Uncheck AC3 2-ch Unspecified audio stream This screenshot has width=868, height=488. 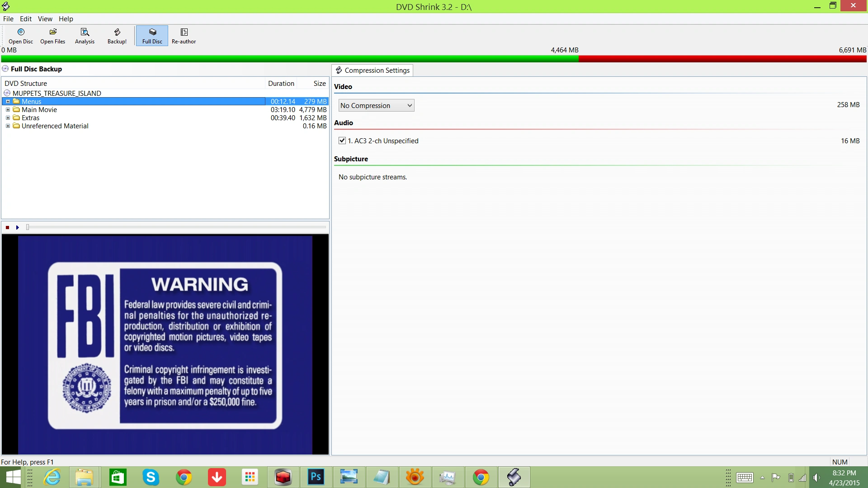point(342,141)
